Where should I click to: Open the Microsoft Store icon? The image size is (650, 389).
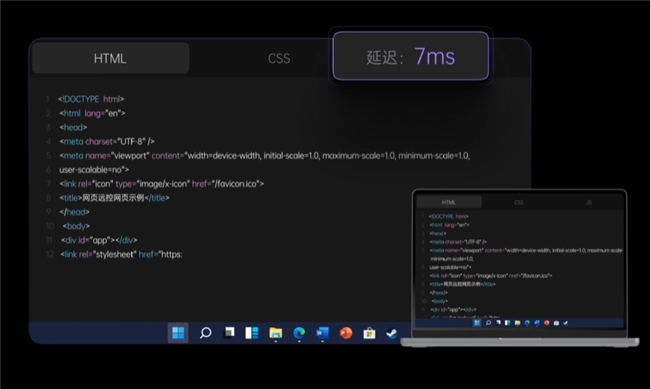[x=369, y=333]
